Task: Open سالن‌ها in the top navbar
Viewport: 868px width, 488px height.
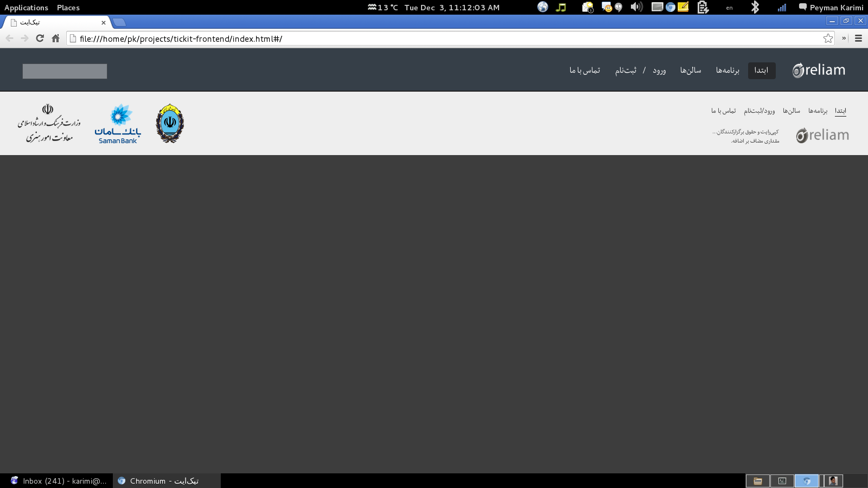Action: pos(691,70)
